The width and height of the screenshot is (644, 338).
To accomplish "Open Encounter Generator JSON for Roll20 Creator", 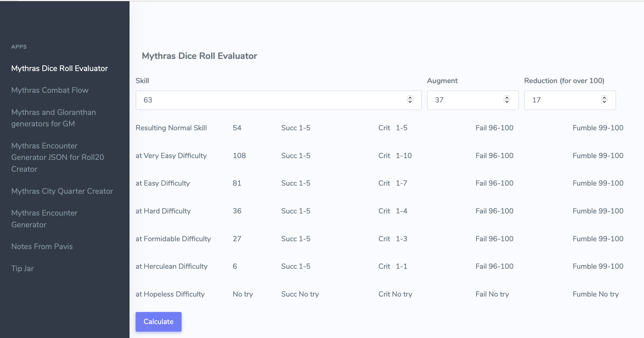I will click(57, 157).
